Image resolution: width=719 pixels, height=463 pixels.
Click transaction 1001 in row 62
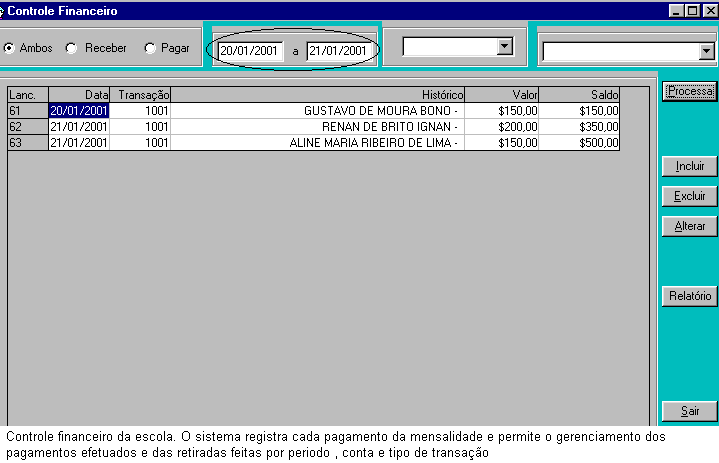(140, 127)
